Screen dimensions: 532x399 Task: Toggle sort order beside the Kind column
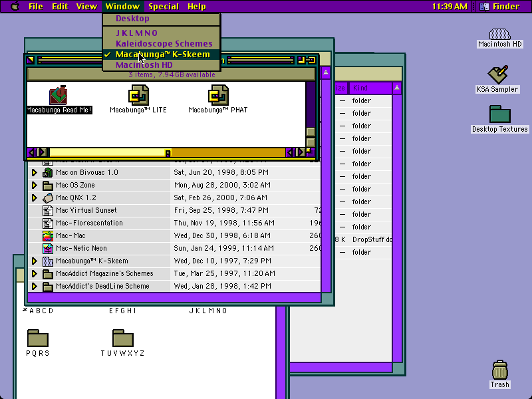(x=396, y=88)
